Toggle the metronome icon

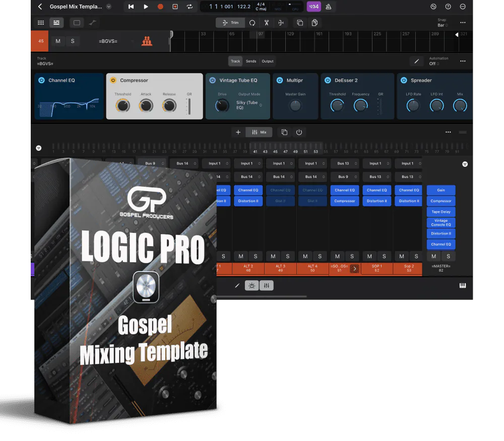tap(329, 7)
